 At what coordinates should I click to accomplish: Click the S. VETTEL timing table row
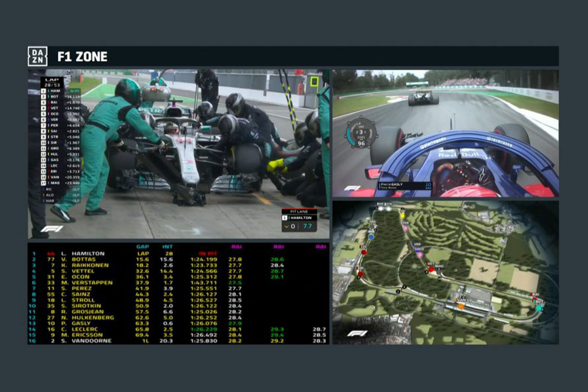click(178, 271)
